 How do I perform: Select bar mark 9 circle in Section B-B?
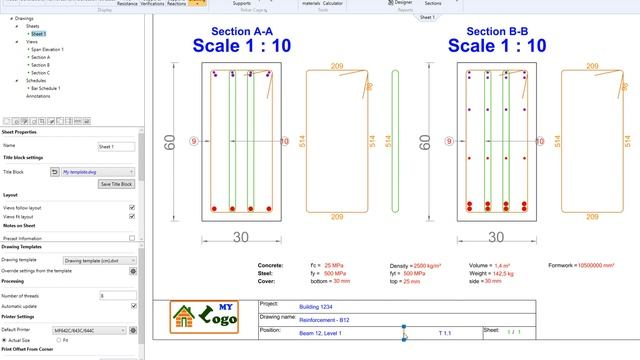point(449,141)
